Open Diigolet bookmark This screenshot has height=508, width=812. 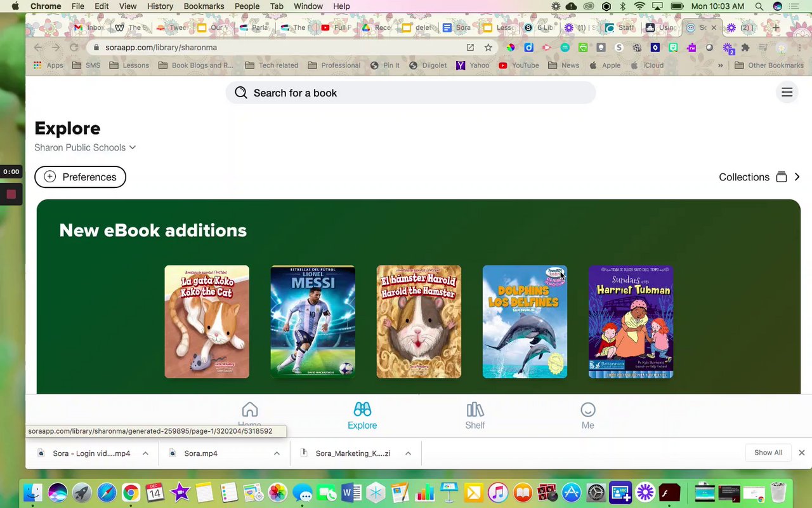tap(428, 65)
